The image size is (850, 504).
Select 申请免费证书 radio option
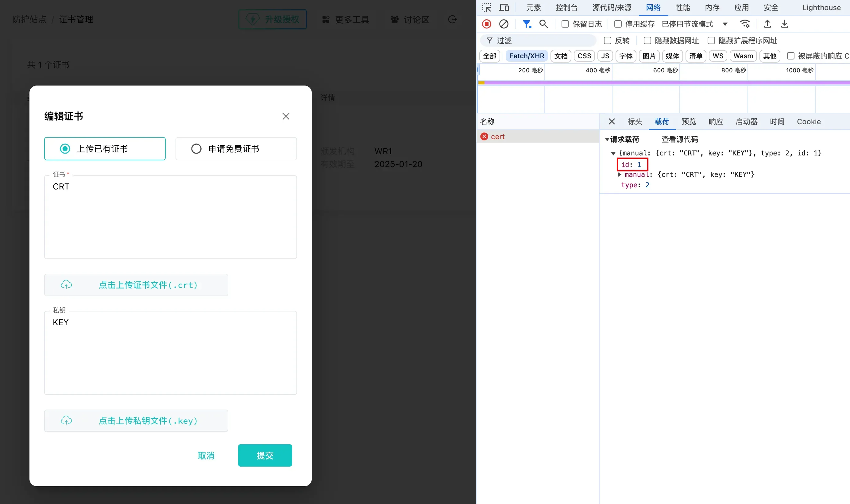pyautogui.click(x=196, y=149)
